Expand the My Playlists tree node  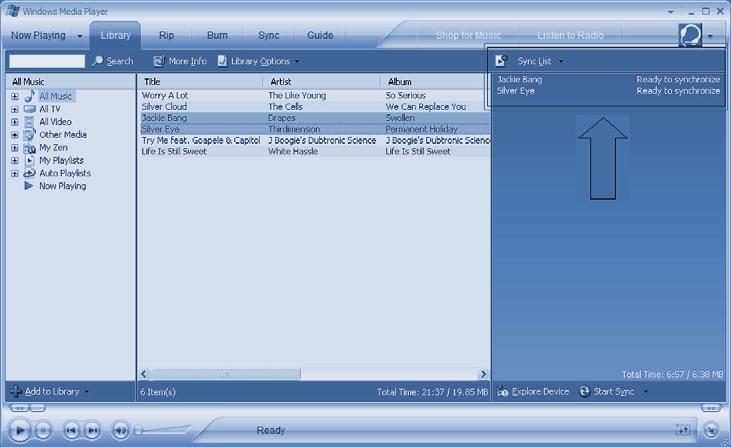coord(15,160)
